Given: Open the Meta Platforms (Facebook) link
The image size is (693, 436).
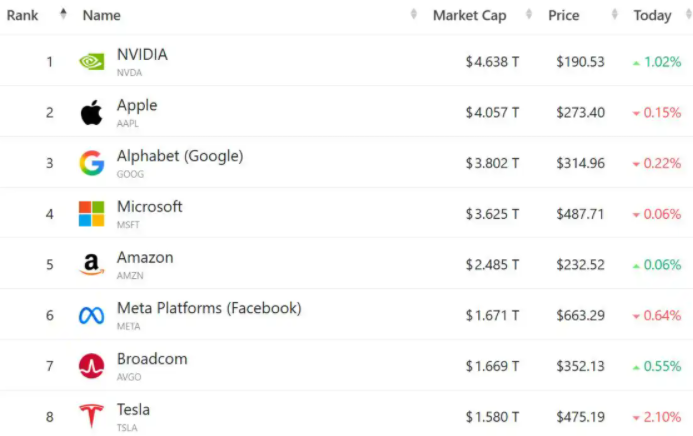Looking at the screenshot, I should pos(208,308).
